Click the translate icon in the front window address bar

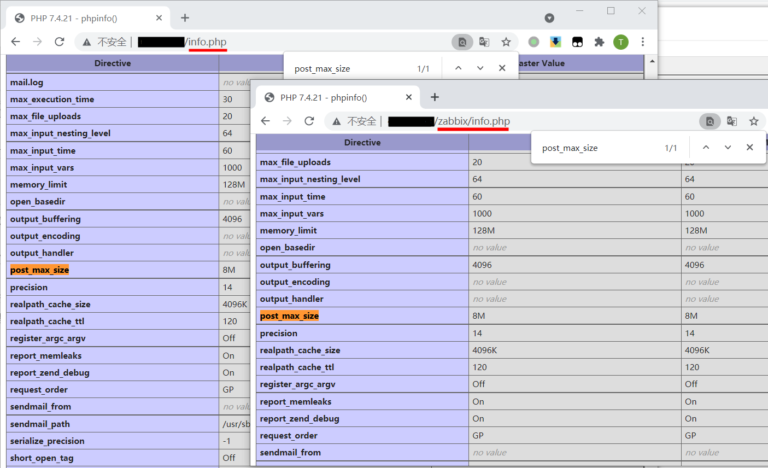pyautogui.click(x=732, y=120)
